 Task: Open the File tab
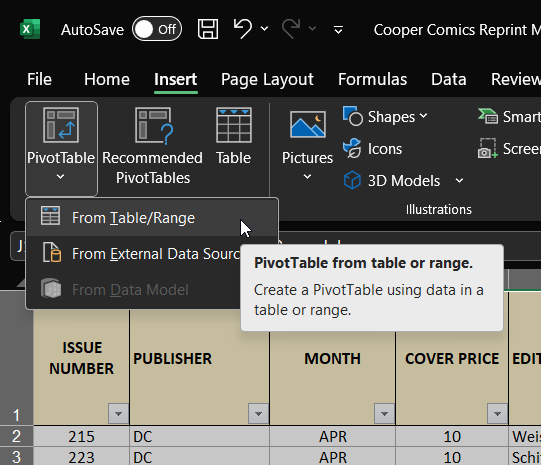[x=39, y=79]
